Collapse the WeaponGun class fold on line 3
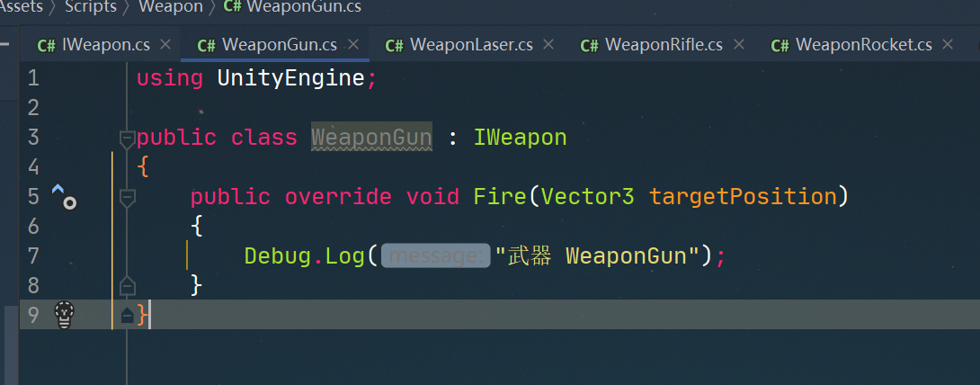 tap(127, 139)
